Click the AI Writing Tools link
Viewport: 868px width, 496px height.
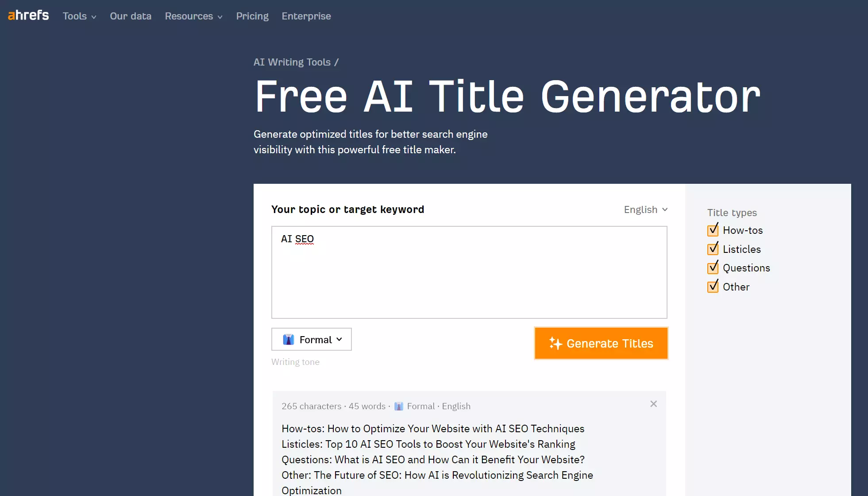click(x=292, y=62)
